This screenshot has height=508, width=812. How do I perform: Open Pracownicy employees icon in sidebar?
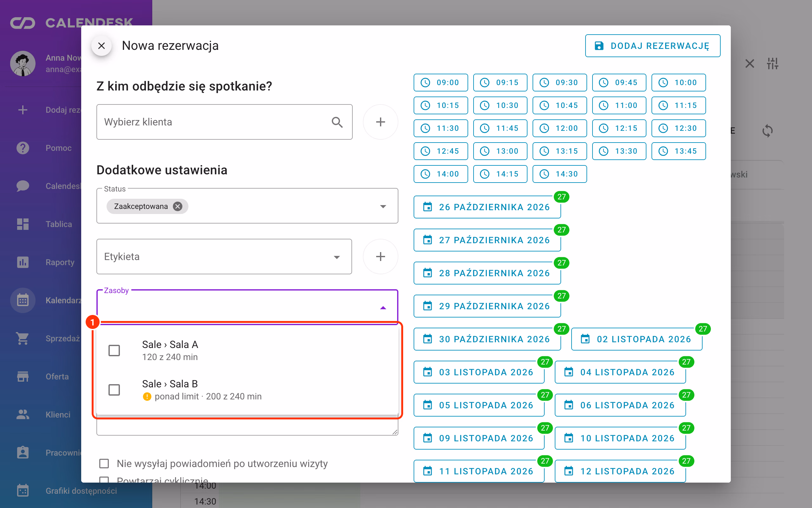pyautogui.click(x=23, y=452)
